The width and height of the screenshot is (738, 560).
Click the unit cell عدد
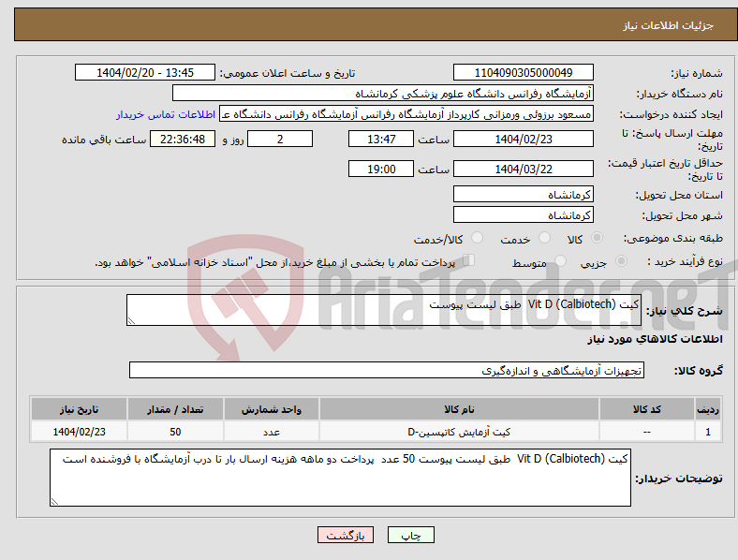tap(272, 432)
